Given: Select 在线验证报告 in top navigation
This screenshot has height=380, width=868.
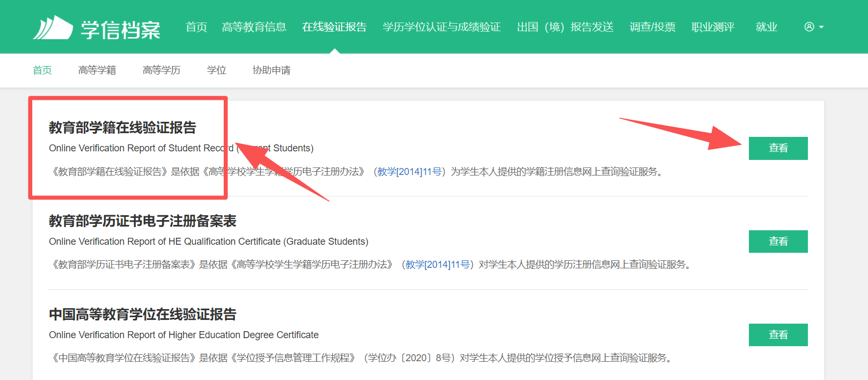Looking at the screenshot, I should click(x=335, y=27).
